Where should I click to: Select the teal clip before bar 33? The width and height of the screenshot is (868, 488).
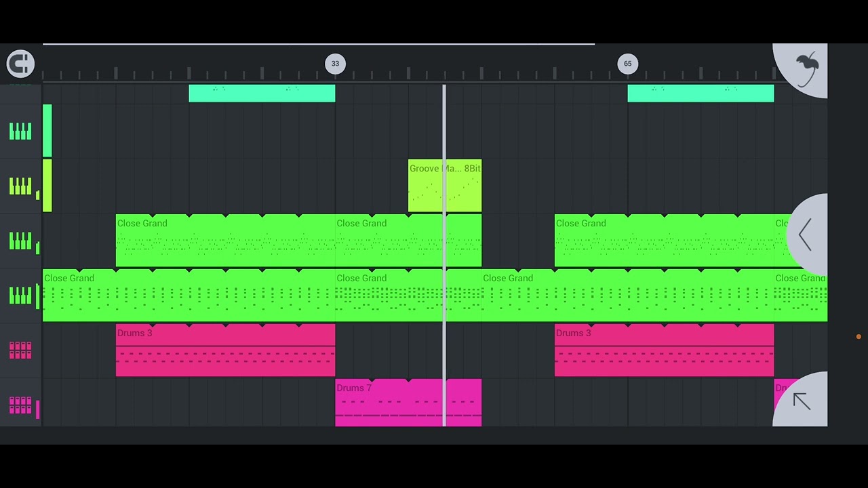point(262,94)
